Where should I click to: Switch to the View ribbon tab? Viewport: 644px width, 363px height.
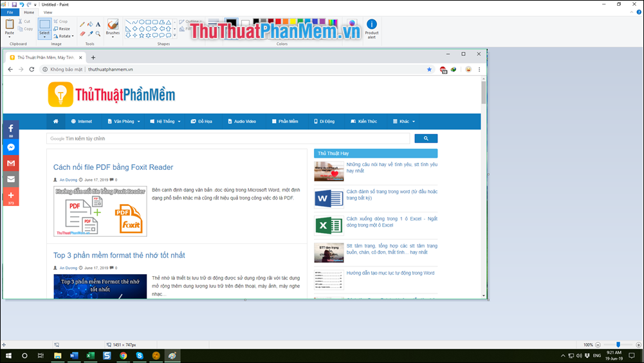pos(48,12)
